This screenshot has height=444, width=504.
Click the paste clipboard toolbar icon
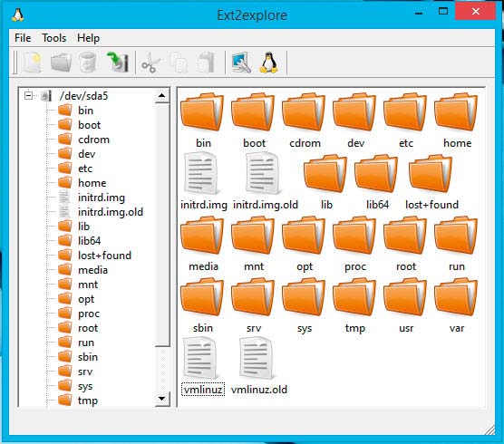click(206, 62)
